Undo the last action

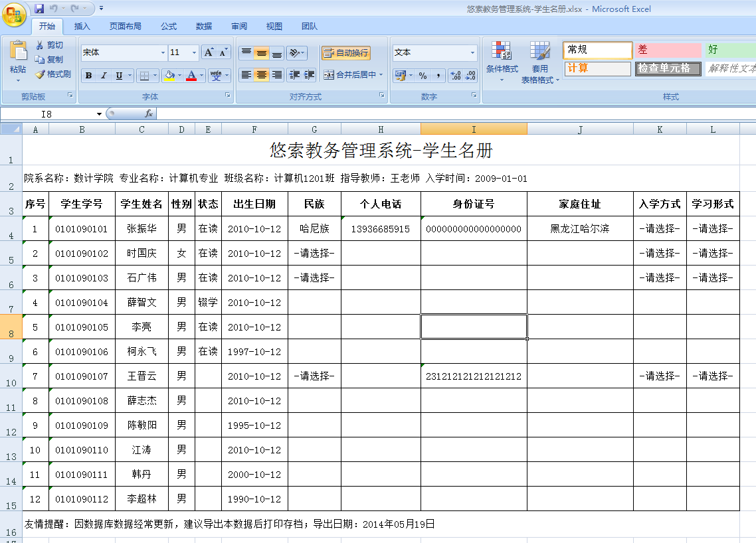click(x=53, y=8)
